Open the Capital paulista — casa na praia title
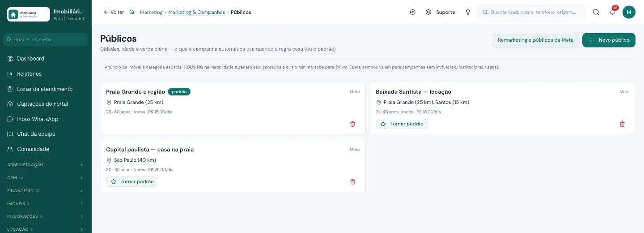This screenshot has width=644, height=233. (x=150, y=150)
